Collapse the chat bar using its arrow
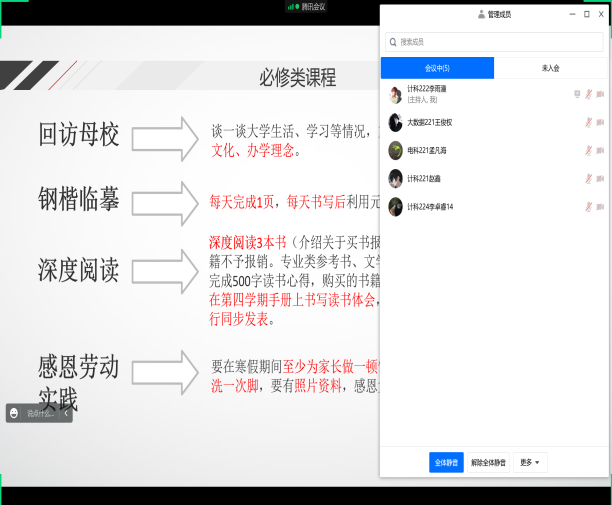 [67, 412]
